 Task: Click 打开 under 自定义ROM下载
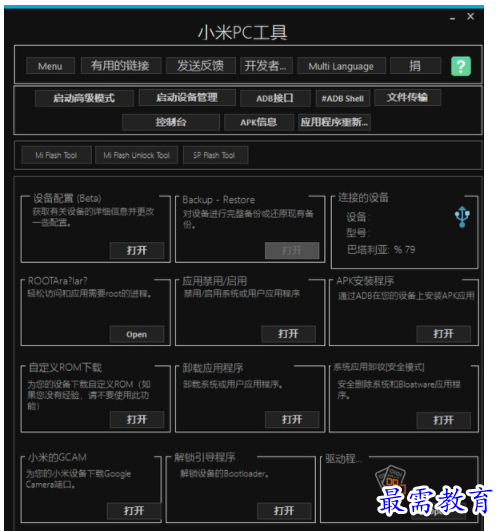[x=137, y=420]
